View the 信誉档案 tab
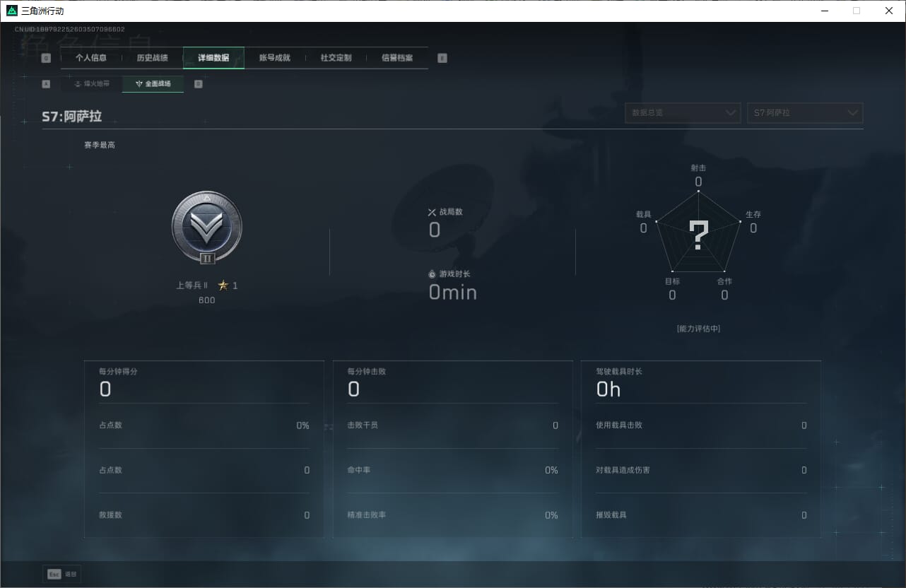The height and width of the screenshot is (588, 906). pyautogui.click(x=397, y=58)
